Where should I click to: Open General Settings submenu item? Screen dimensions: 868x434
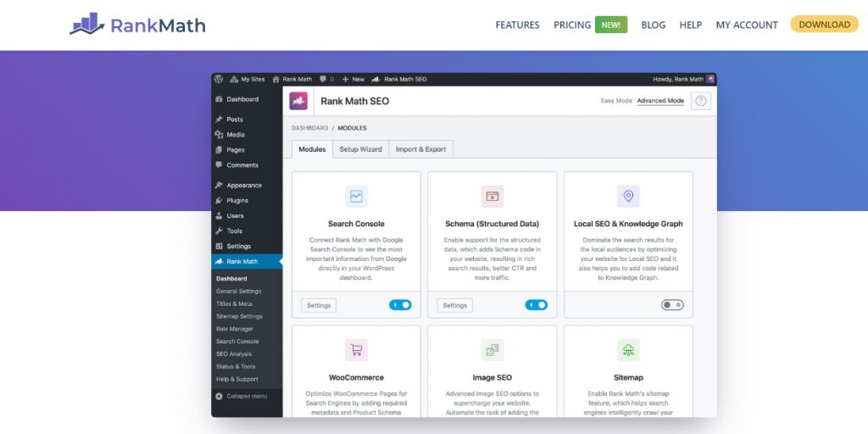pyautogui.click(x=238, y=292)
